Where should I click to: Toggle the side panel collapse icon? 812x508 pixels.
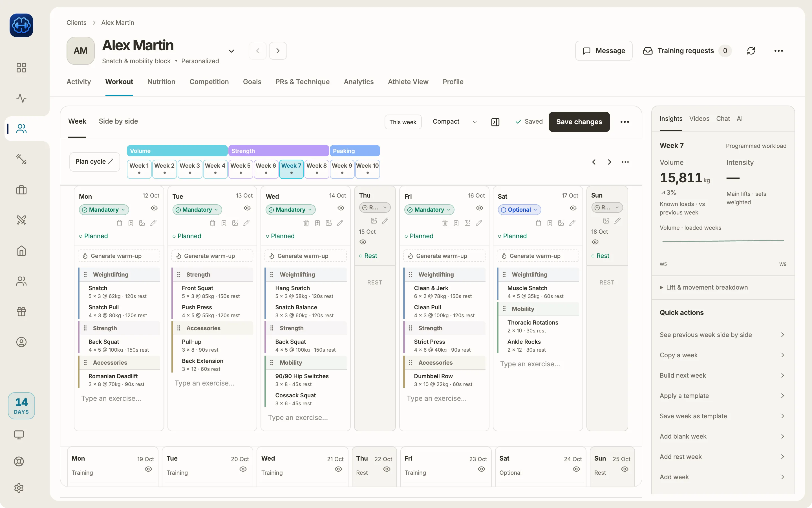tap(495, 122)
